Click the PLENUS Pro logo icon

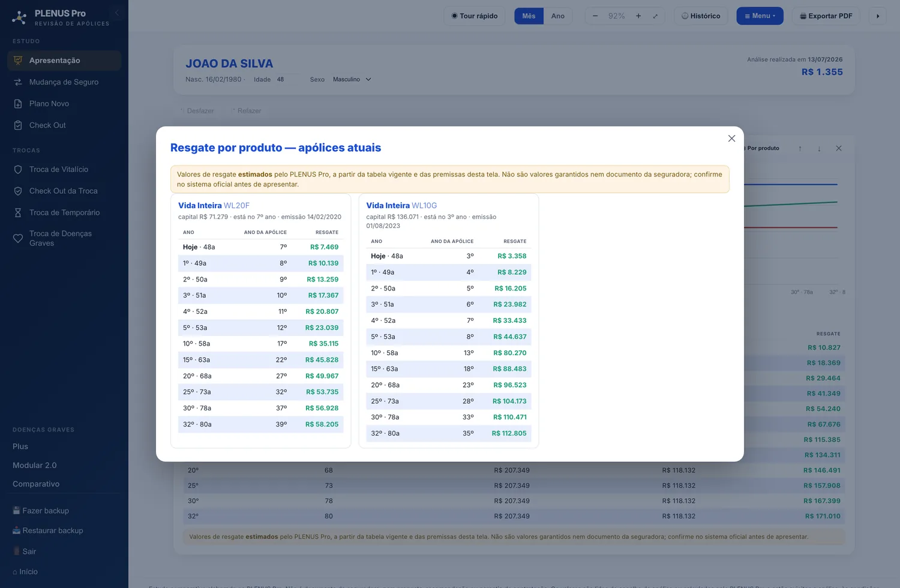coord(19,18)
